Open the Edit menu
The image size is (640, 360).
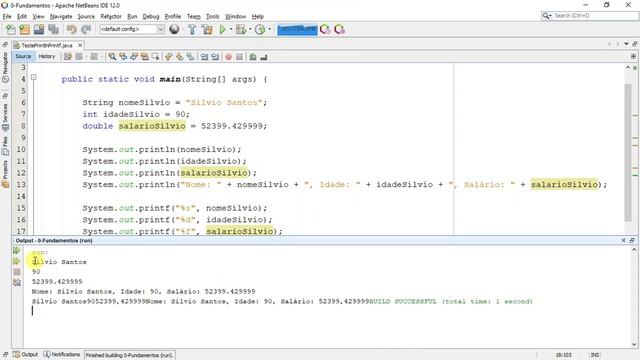tap(22, 16)
